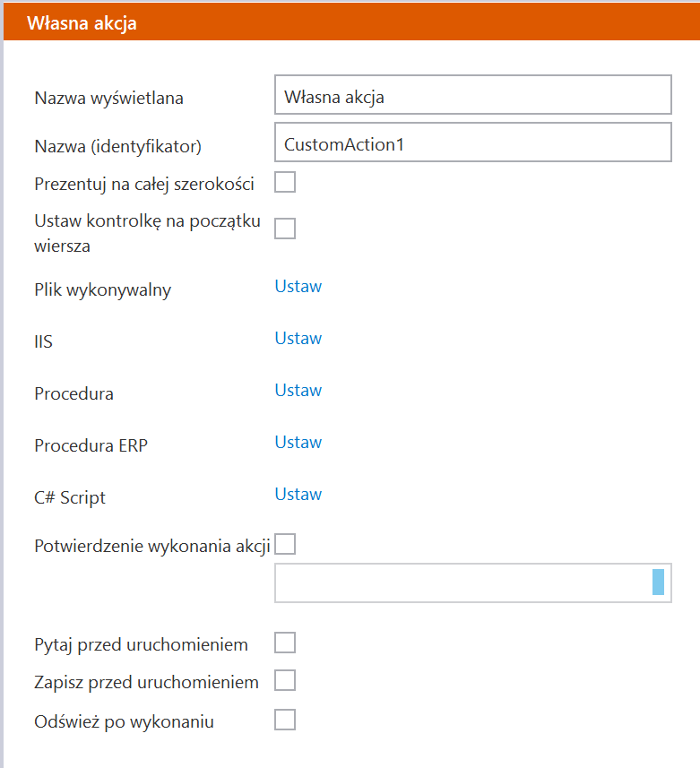
Task: Click the C# Script label
Action: 70,497
